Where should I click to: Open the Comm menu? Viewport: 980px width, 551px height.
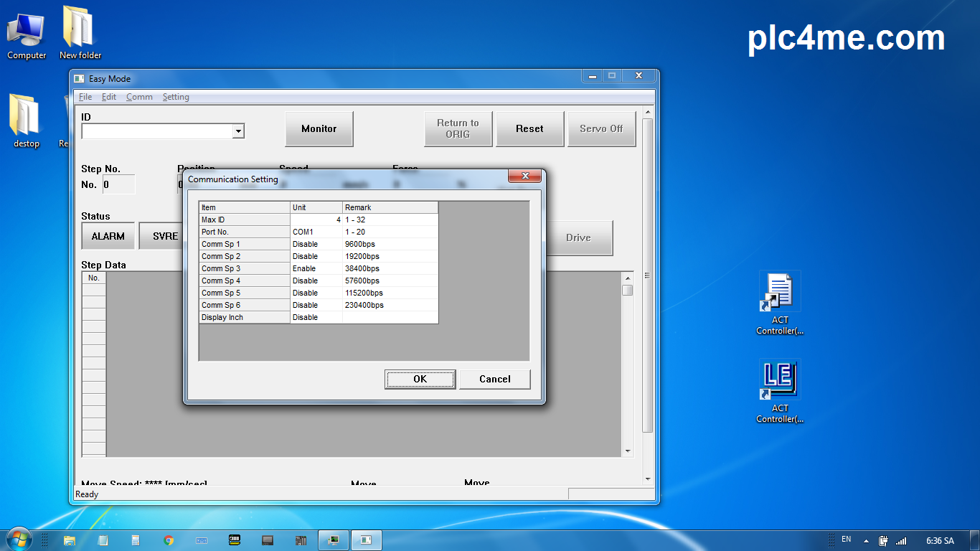[x=139, y=96]
